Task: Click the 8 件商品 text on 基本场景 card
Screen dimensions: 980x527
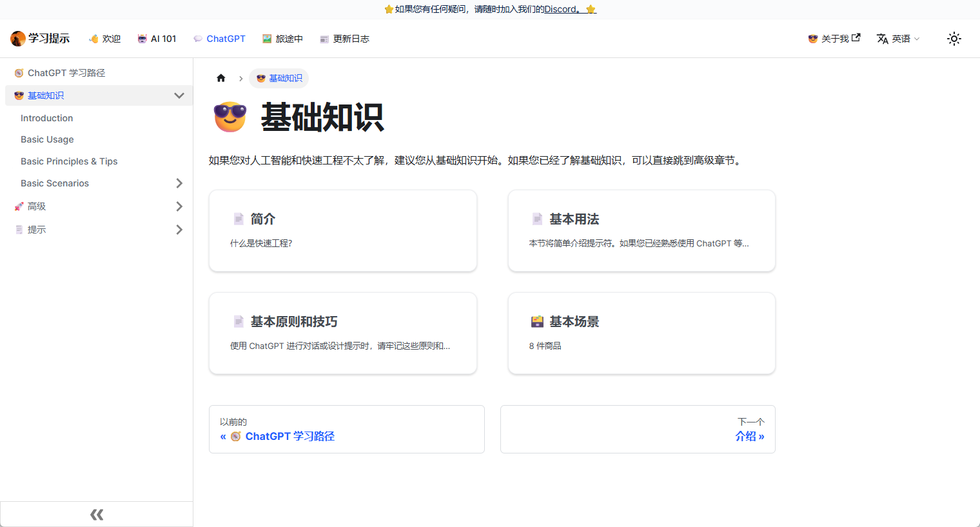Action: 545,346
